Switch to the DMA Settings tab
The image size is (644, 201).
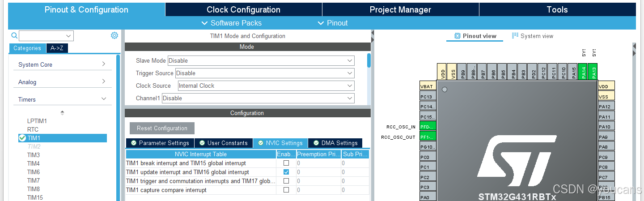pos(335,143)
